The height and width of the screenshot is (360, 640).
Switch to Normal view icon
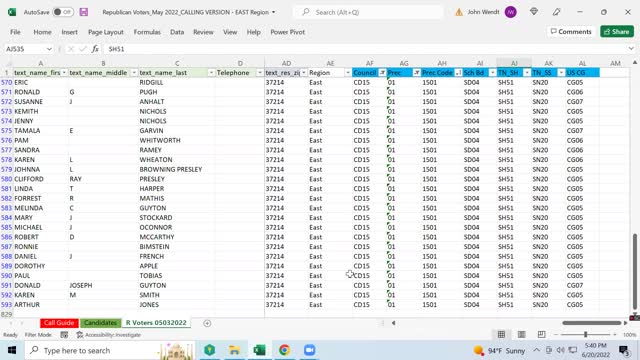click(501, 334)
